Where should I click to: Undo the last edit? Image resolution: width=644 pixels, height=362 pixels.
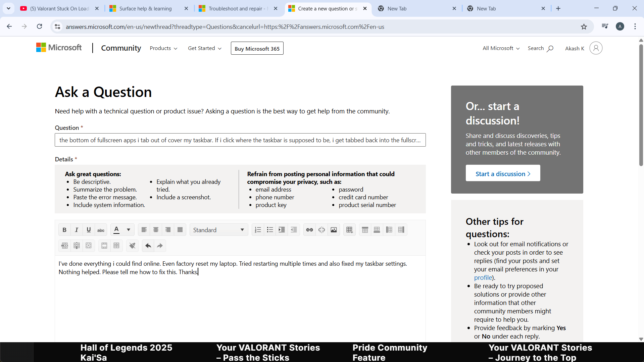click(x=148, y=245)
